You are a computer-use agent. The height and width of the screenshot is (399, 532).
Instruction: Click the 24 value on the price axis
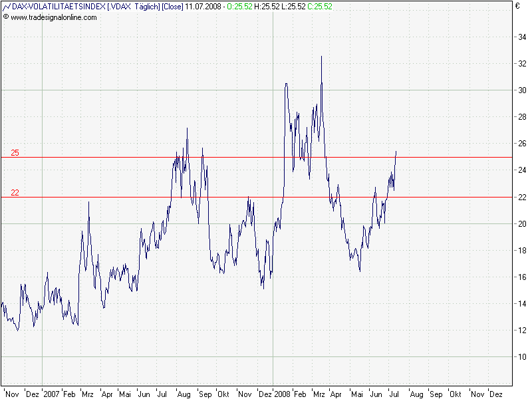click(522, 170)
